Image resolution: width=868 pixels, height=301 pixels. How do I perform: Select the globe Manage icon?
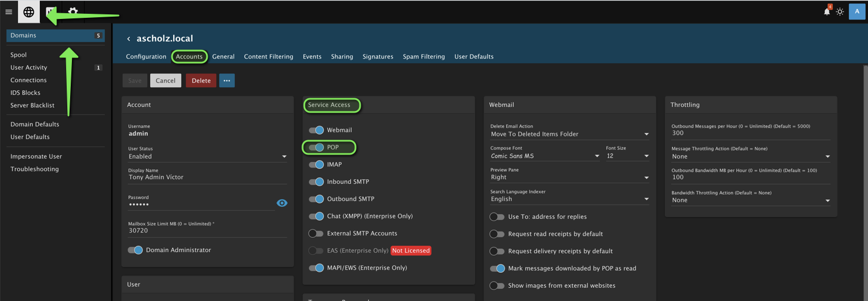tap(29, 11)
